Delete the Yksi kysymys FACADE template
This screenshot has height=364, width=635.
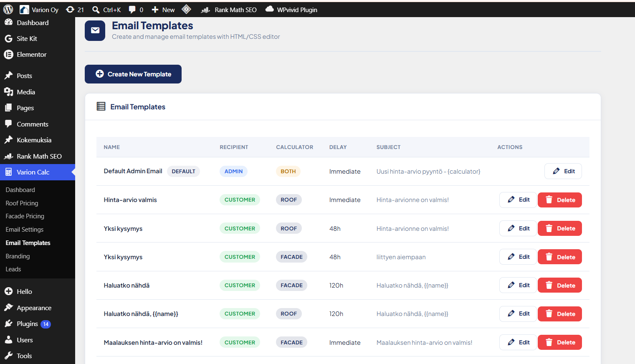pos(560,257)
